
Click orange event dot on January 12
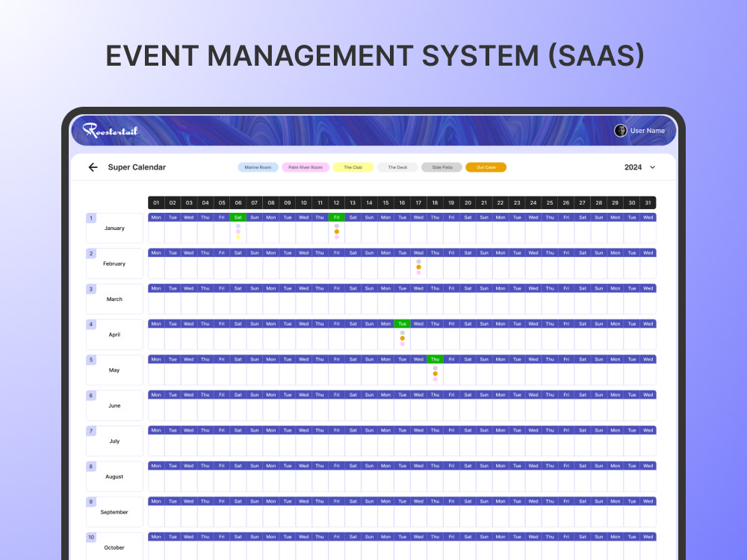[x=337, y=231]
